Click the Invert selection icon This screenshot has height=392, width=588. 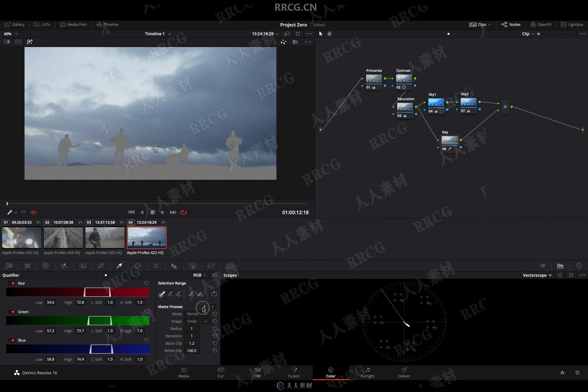pos(214,294)
